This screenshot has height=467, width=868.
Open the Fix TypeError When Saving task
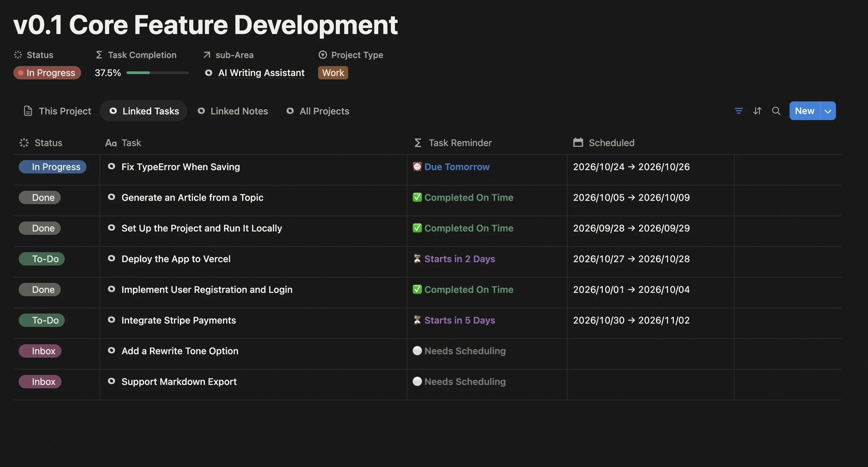point(181,167)
